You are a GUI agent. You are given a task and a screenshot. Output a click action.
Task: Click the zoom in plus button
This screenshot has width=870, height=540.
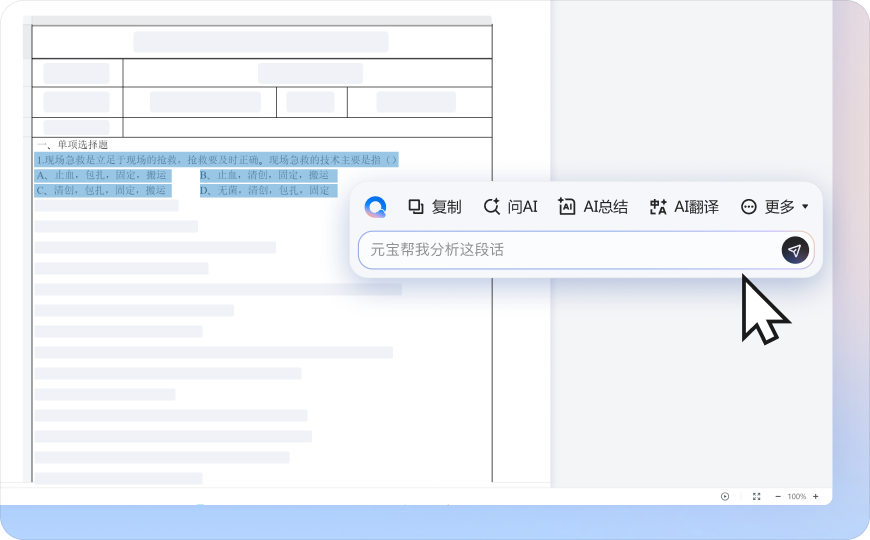tap(816, 496)
